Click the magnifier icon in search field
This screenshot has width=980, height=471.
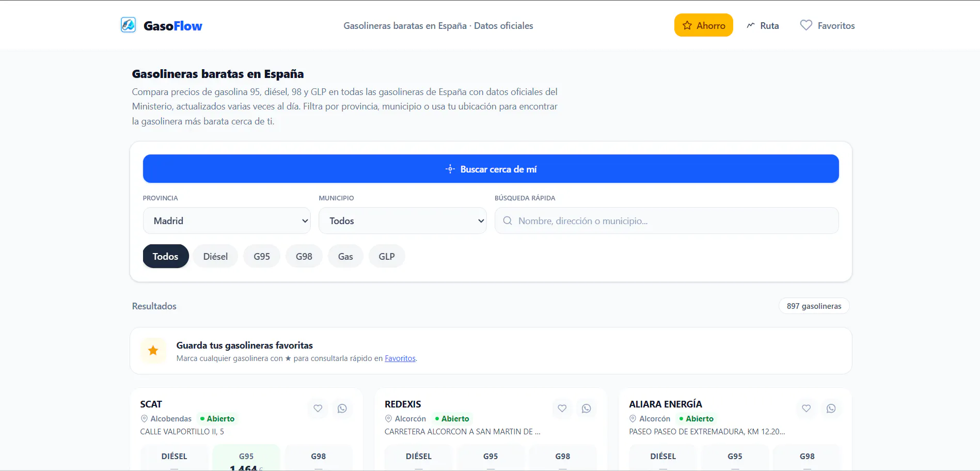click(x=508, y=221)
